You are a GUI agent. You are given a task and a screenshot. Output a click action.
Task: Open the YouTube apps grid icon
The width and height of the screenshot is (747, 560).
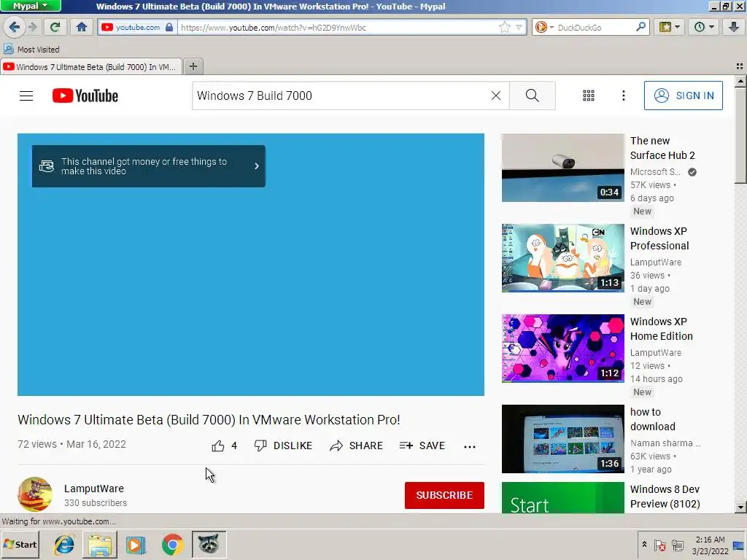tap(589, 96)
